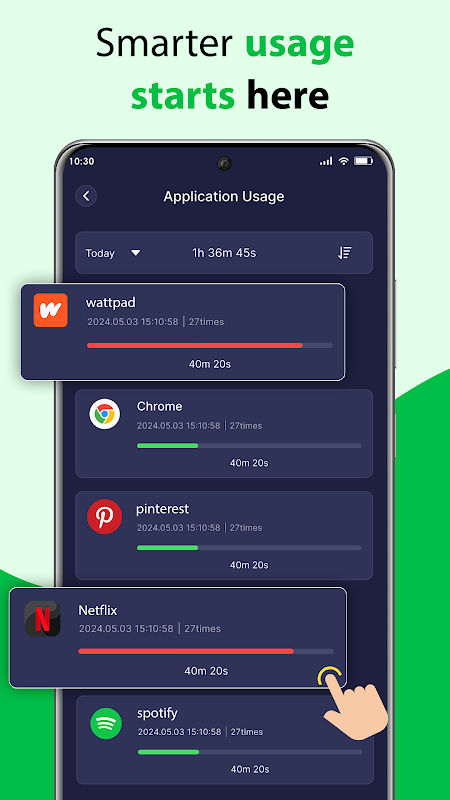Select total time 1h 36m 45s
Screen dimensions: 450x800
[224, 253]
